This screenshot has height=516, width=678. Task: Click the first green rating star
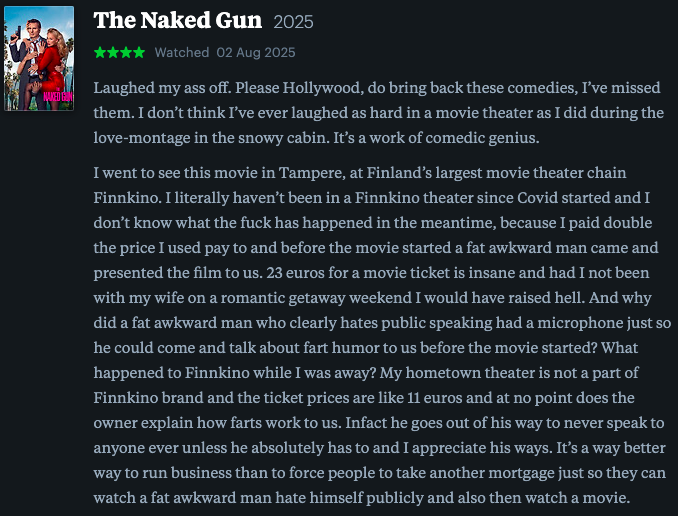(99, 52)
